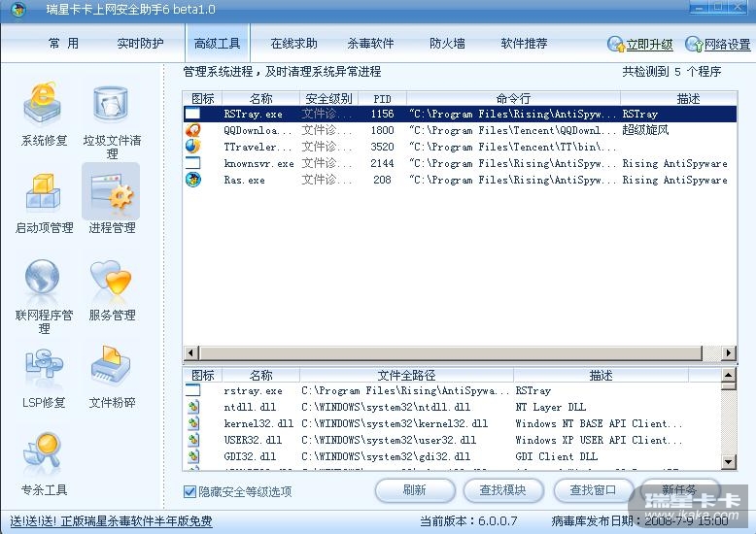Open 立即升级 link

649,45
